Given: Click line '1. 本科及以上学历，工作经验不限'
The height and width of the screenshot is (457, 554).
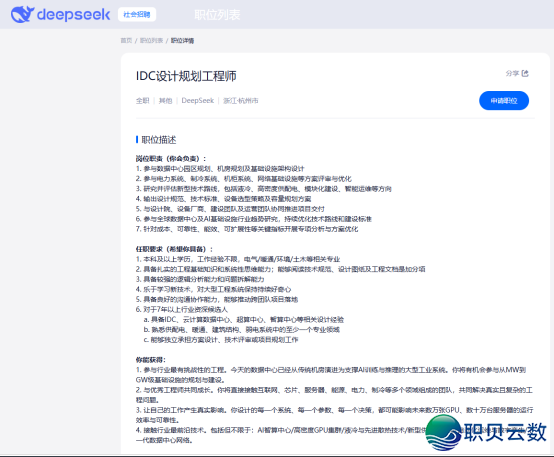Looking at the screenshot, I should click(x=238, y=259).
